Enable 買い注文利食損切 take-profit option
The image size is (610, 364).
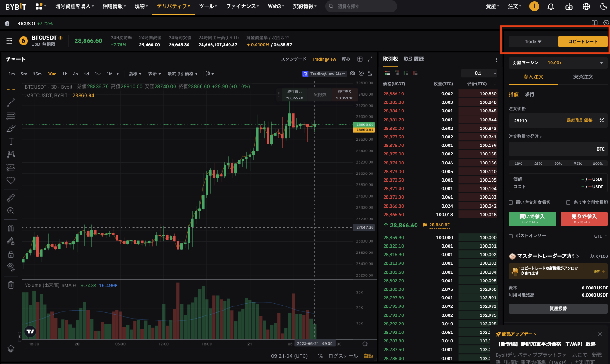pyautogui.click(x=512, y=202)
